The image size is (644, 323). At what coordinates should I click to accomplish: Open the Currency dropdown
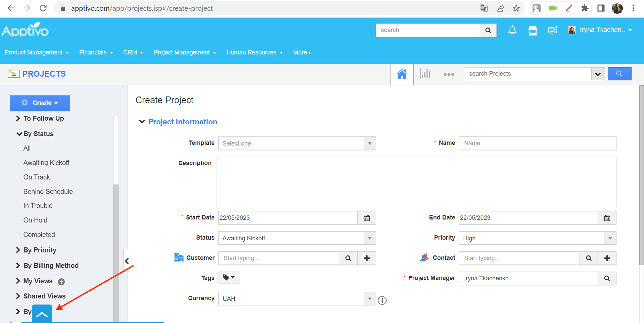(297, 298)
